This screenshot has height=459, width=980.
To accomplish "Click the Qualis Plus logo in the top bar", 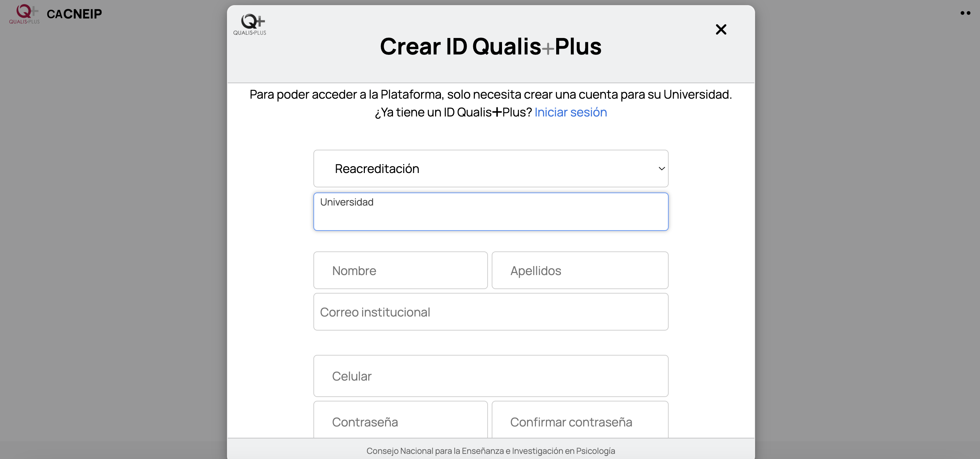I will coord(24,14).
